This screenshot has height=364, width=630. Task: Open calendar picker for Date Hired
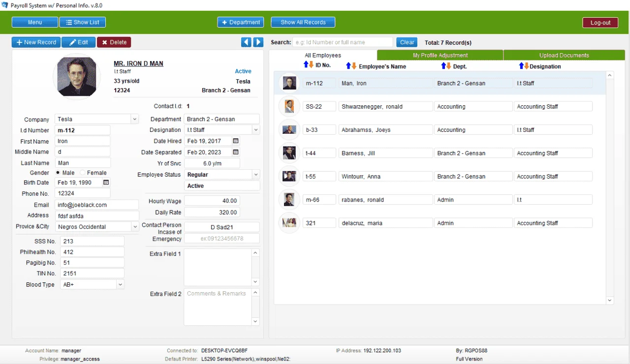tap(236, 141)
